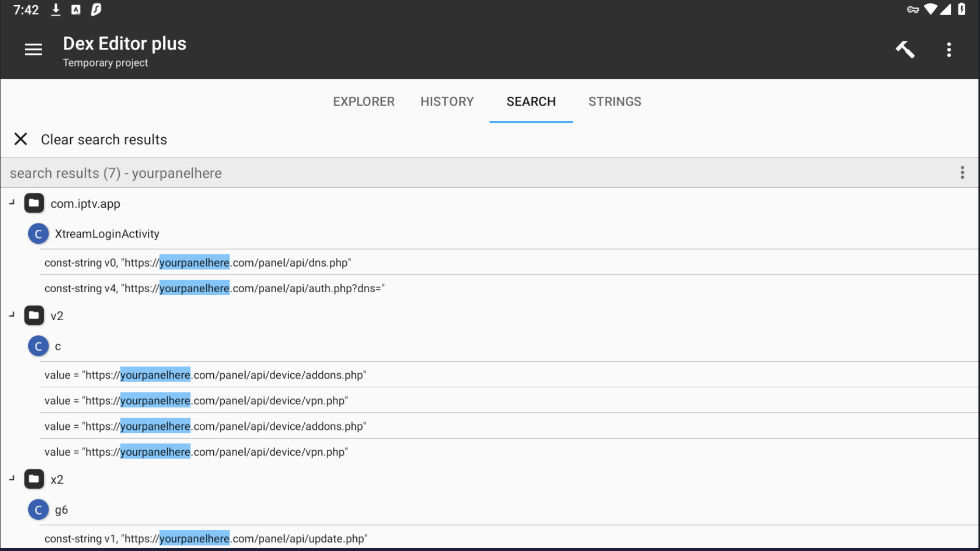
Task: Open class c in v2
Action: point(58,346)
